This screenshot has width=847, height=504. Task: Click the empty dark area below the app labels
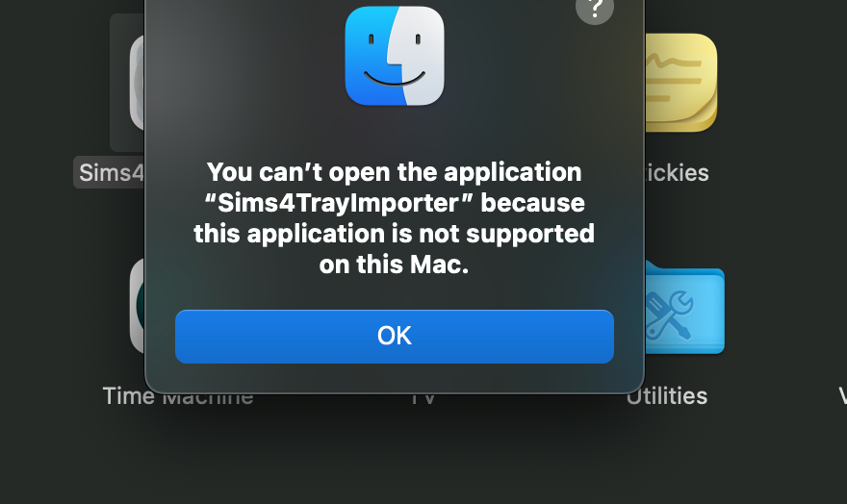pos(423,459)
